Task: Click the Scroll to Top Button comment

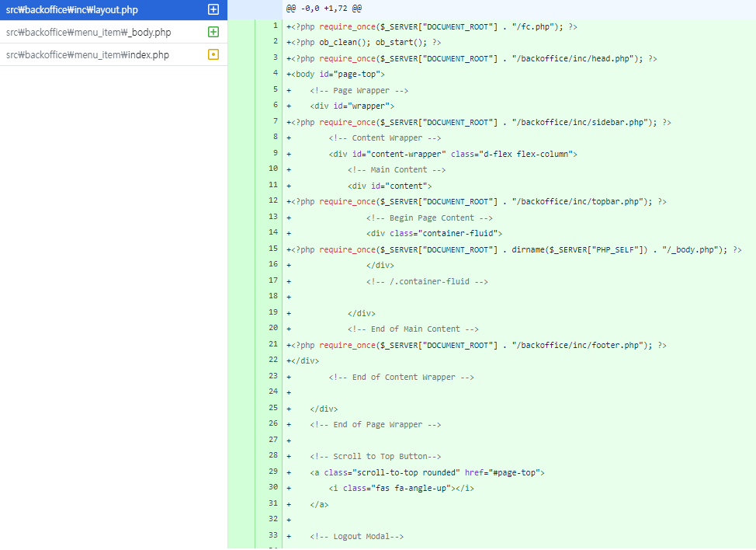Action: click(x=376, y=457)
